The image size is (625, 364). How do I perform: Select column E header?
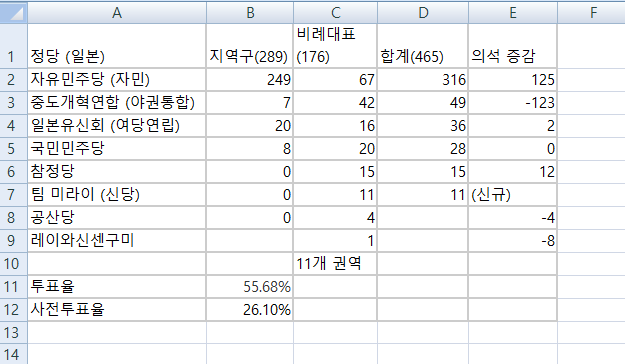coord(513,13)
